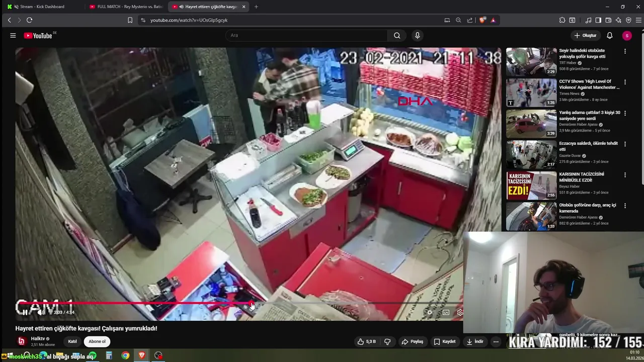Open Google Chrome from the taskbar

coord(125,355)
